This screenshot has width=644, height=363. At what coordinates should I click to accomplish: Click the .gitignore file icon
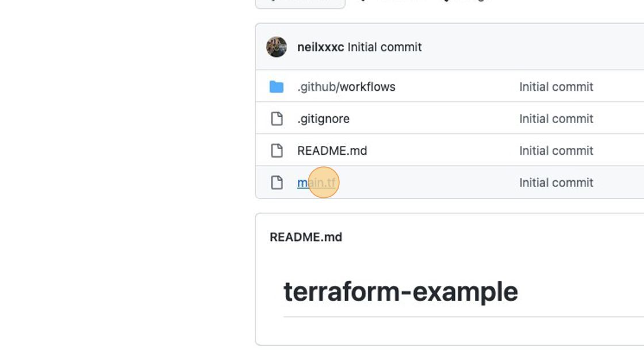point(277,119)
